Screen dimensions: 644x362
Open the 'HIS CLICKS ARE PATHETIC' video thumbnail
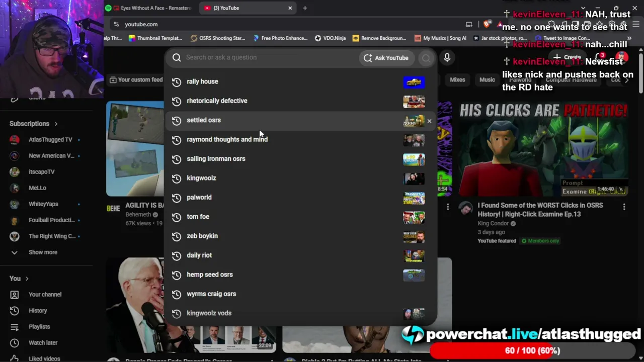[543, 149]
